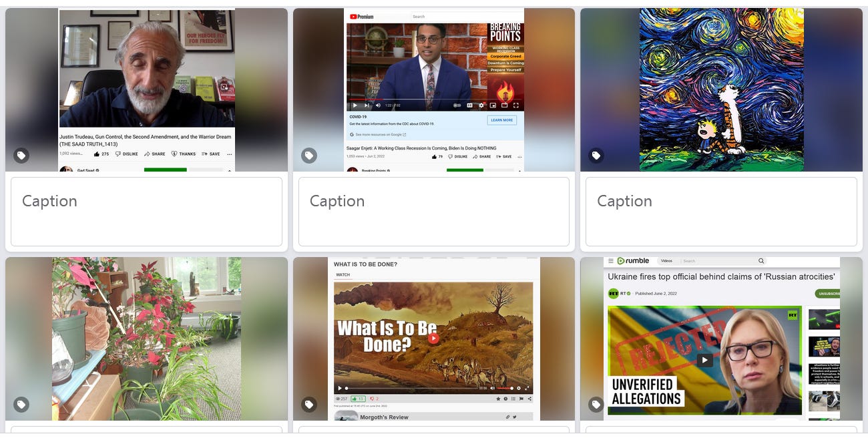The width and height of the screenshot is (868, 440).
Task: Click the LEARN MORE button in the COVID-19 banner
Action: (501, 120)
